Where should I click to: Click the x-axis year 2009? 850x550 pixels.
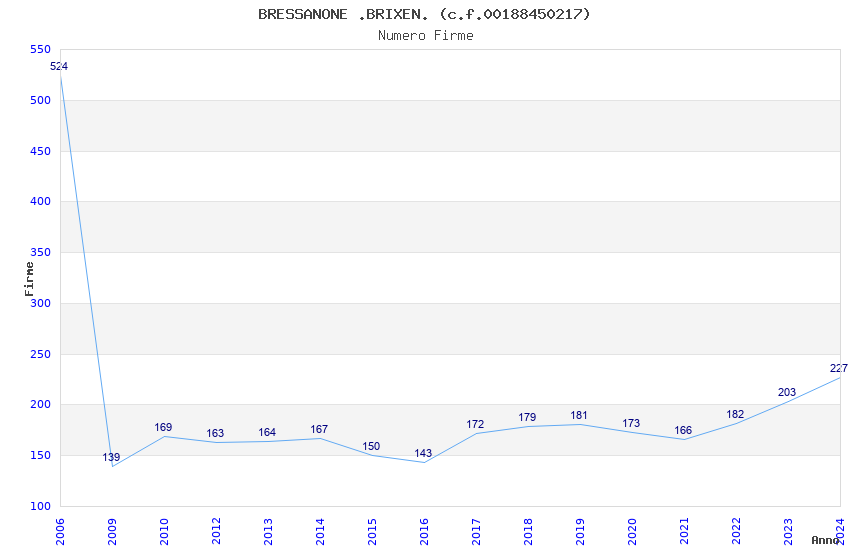pos(112,532)
